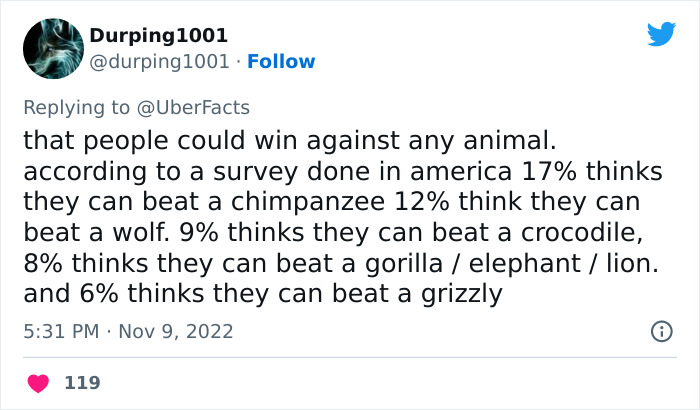700x410 pixels.
Task: View the 119 likes count
Action: (82, 383)
